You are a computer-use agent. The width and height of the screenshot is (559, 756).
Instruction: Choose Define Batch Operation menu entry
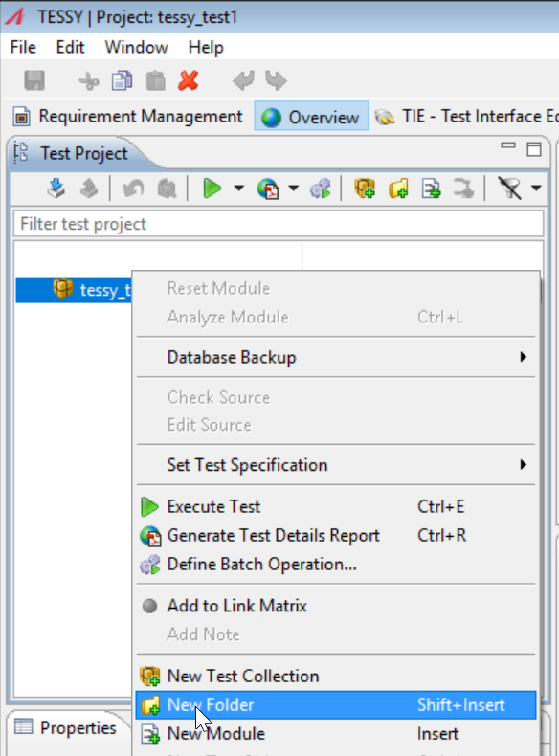[336, 564]
